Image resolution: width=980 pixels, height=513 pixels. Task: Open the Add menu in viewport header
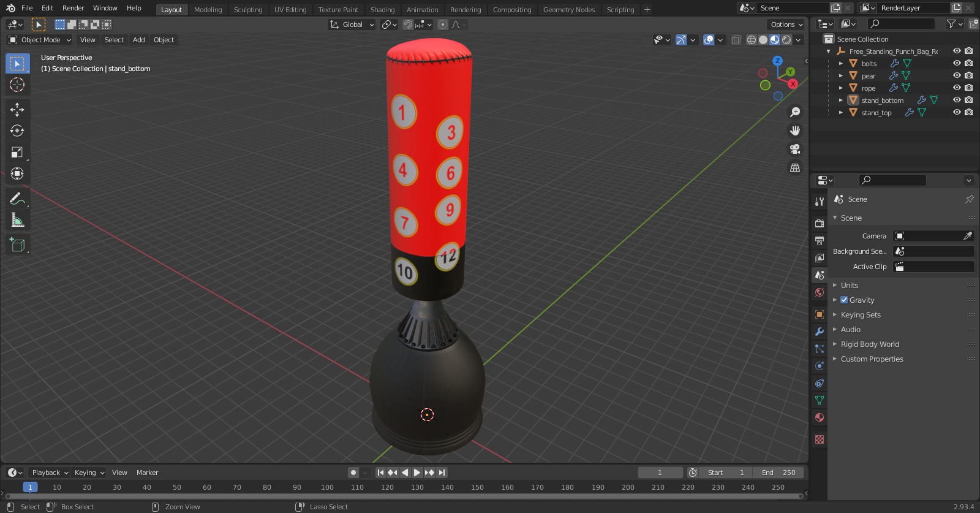click(x=139, y=40)
